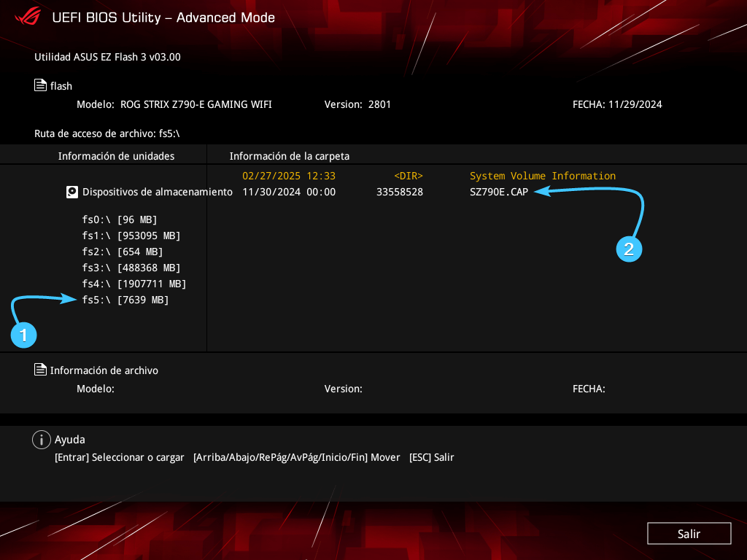Image resolution: width=747 pixels, height=560 pixels.
Task: Click the Arriba/Abajo Mover navigation hint
Action: [x=296, y=457]
